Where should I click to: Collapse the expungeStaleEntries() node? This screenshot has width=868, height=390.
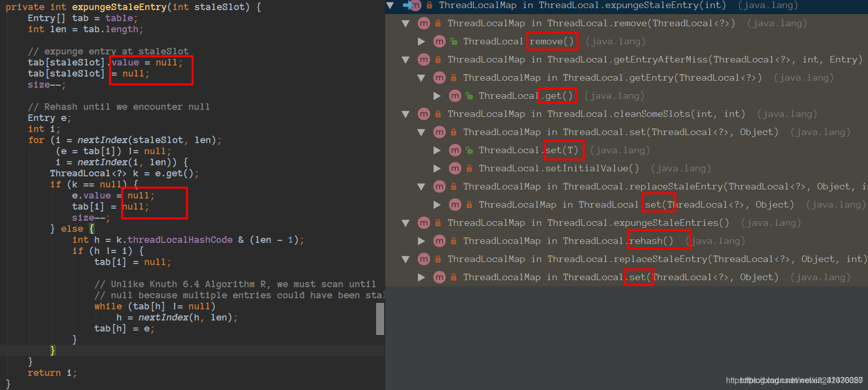406,223
